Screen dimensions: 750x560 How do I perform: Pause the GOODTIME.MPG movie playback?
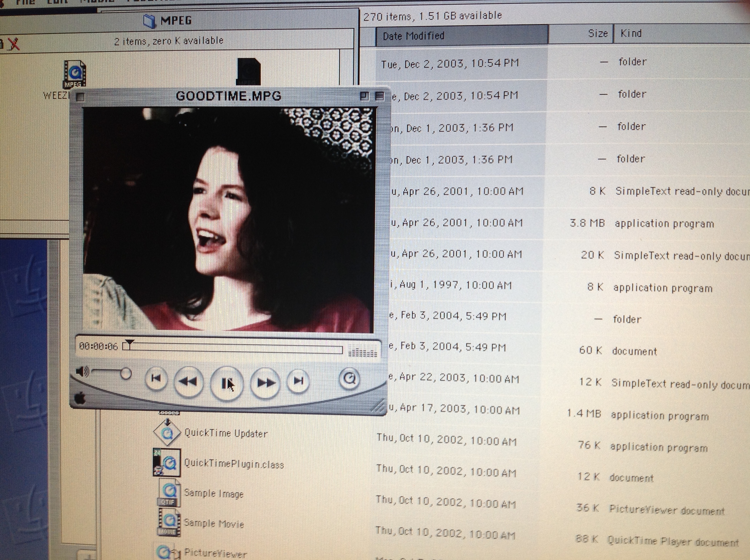coord(227,383)
